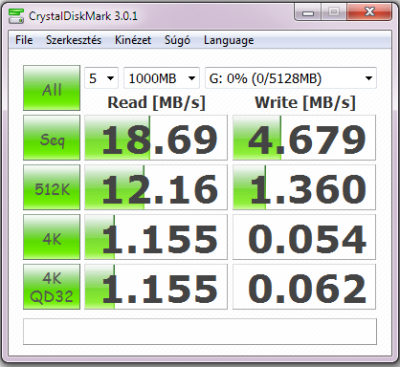
Task: Click the 4K QD32 read result 1.155
Action: click(x=156, y=287)
